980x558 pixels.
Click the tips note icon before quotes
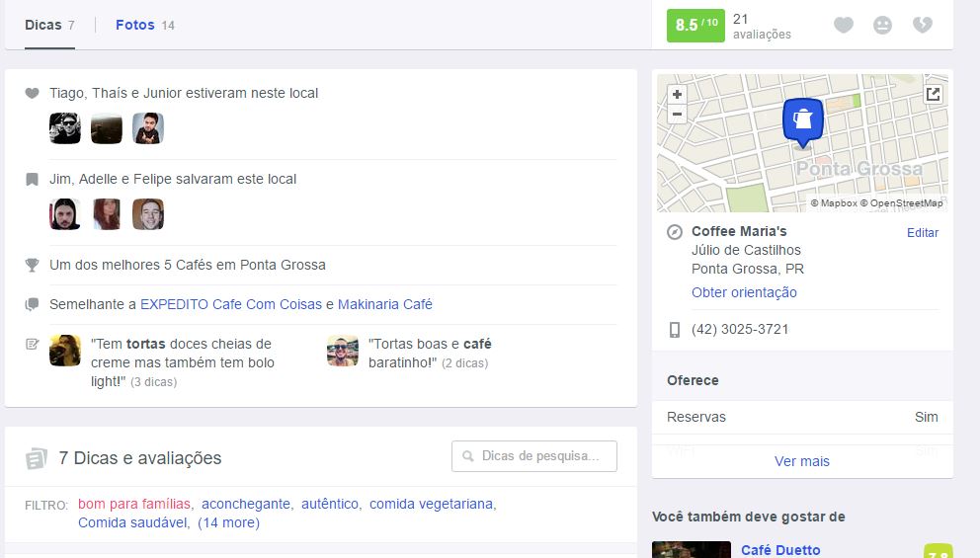pyautogui.click(x=33, y=344)
